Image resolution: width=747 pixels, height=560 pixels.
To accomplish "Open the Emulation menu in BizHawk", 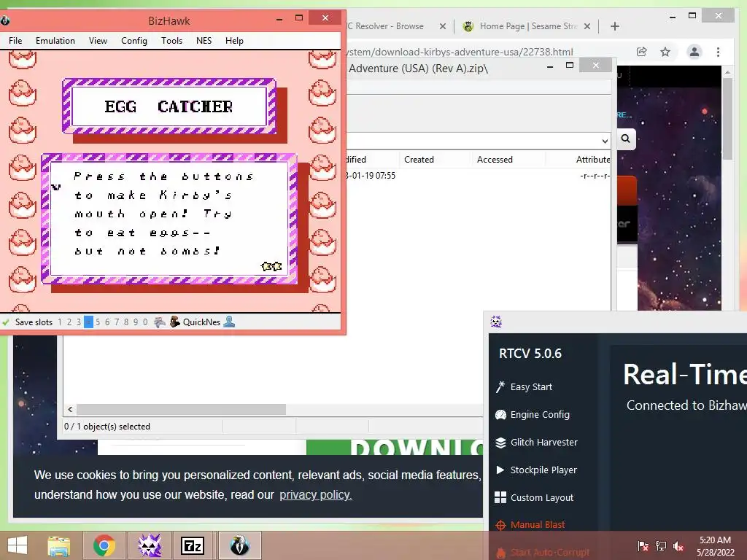I will pyautogui.click(x=55, y=41).
